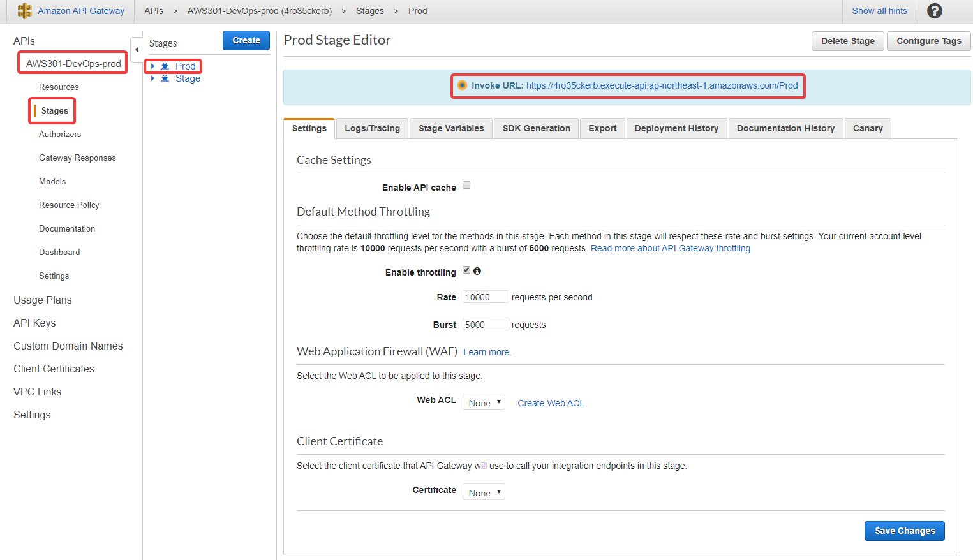Open the SDK Generation tab

(x=536, y=128)
